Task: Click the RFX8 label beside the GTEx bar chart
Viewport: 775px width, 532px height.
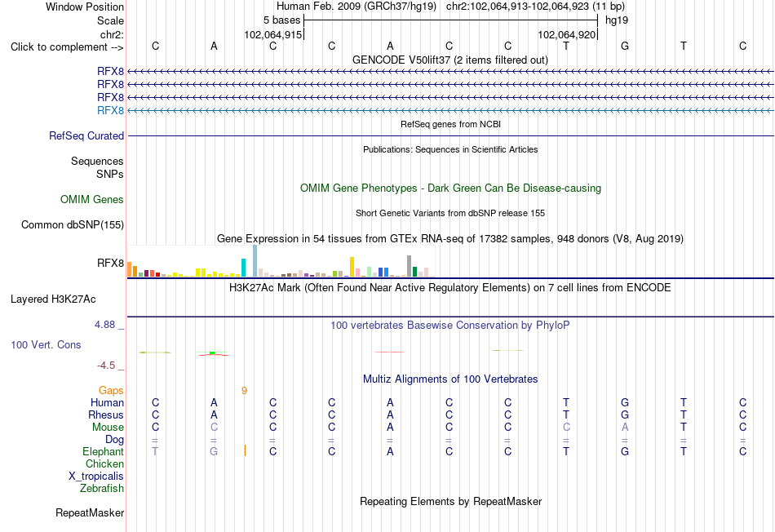Action: pyautogui.click(x=110, y=263)
